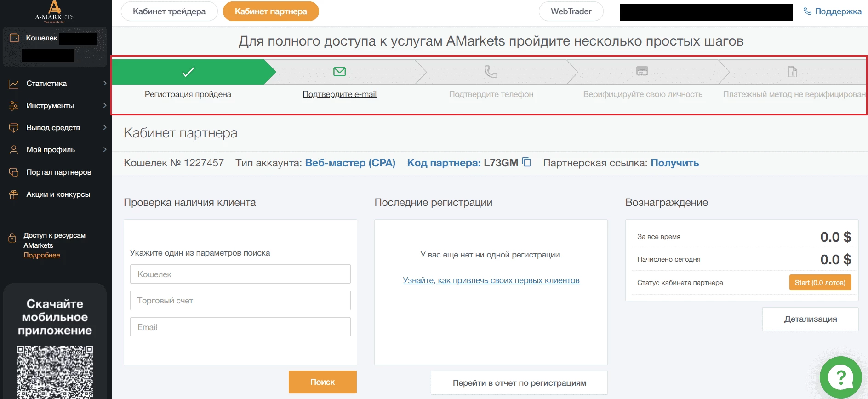Click the Мой профиль person icon
This screenshot has height=399, width=868.
click(x=14, y=150)
